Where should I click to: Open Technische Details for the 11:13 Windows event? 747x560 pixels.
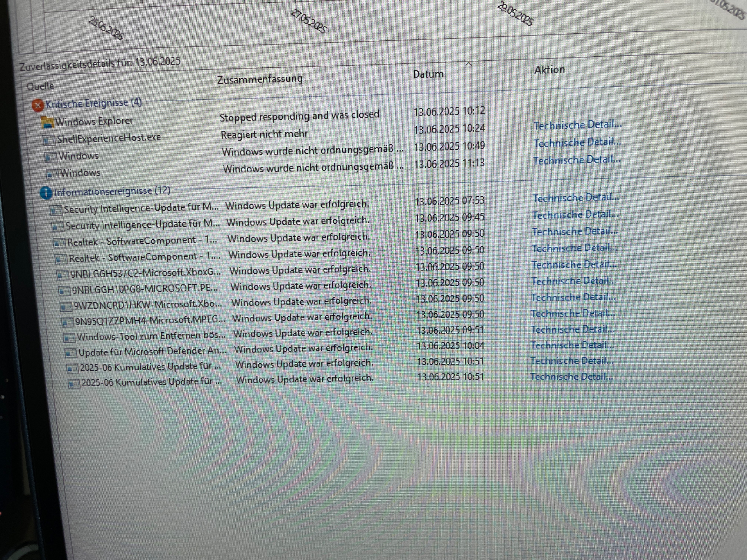pos(576,160)
